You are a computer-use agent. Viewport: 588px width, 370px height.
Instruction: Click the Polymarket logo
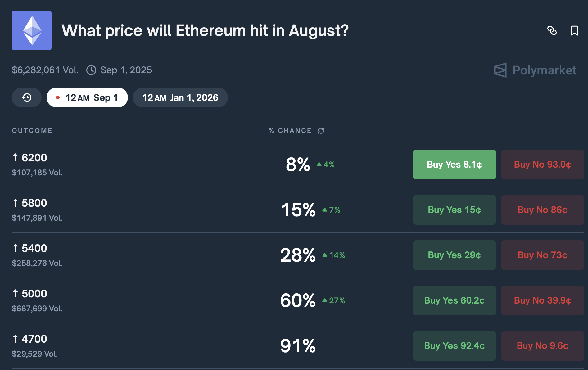point(535,70)
